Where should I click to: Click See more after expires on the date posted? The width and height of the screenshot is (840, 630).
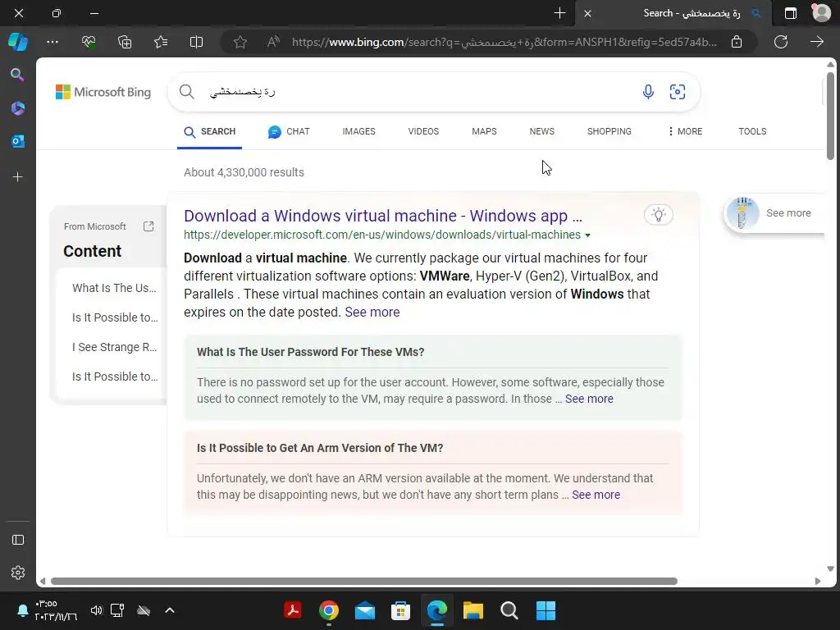click(x=372, y=313)
